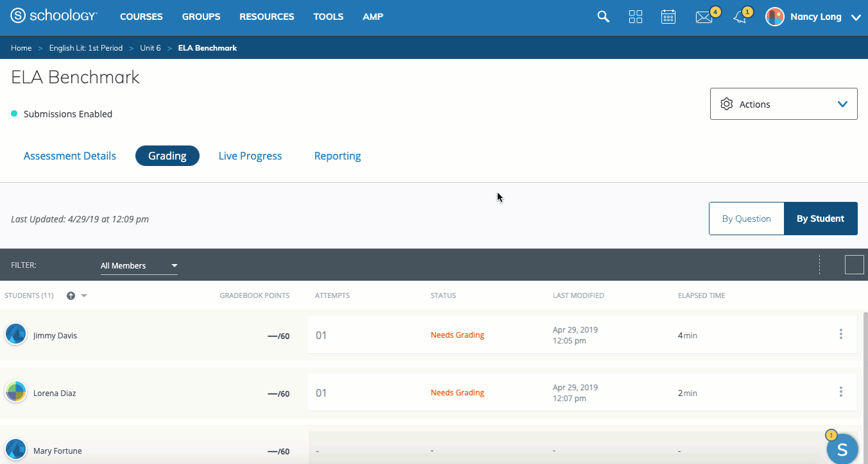Open the Live Progress tab

[250, 156]
